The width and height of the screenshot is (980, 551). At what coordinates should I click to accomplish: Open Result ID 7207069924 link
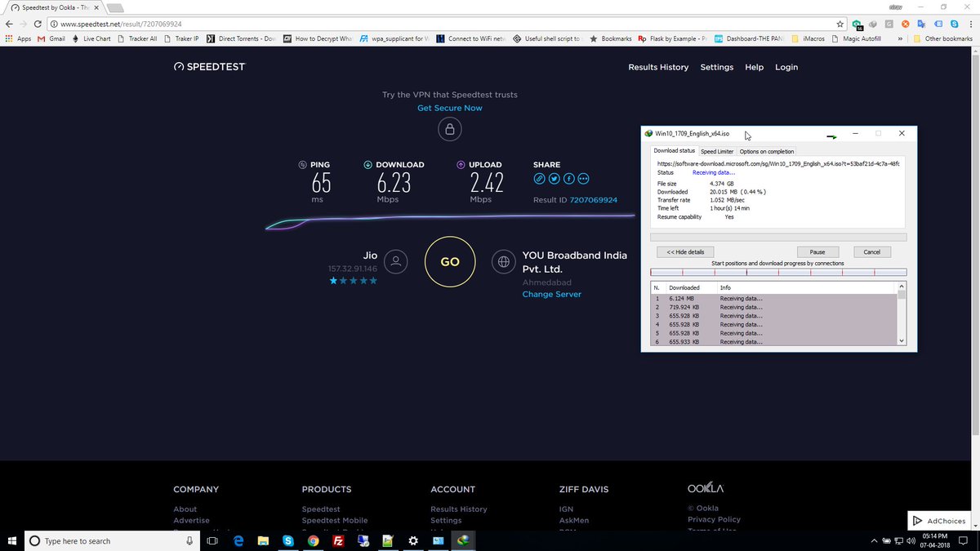[x=593, y=200]
